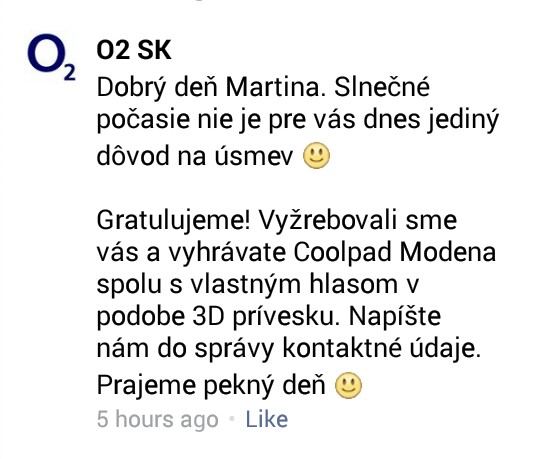Click the '3D prívesku' phrase
The image size is (540, 459).
[263, 317]
